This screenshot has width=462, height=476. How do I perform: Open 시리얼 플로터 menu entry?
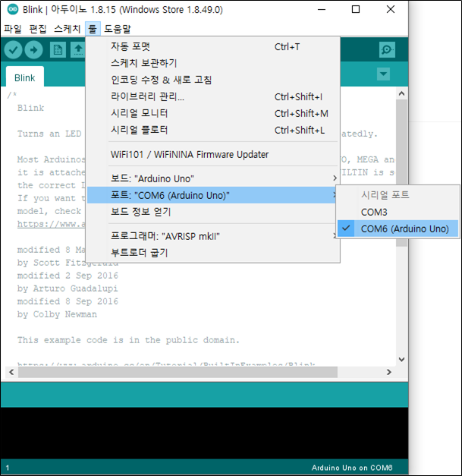pos(213,130)
